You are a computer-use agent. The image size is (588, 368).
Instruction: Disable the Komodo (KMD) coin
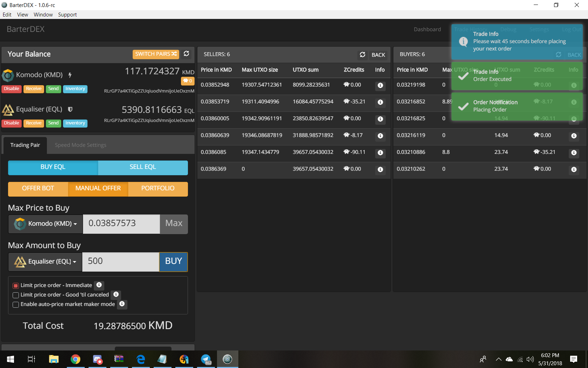tap(12, 89)
